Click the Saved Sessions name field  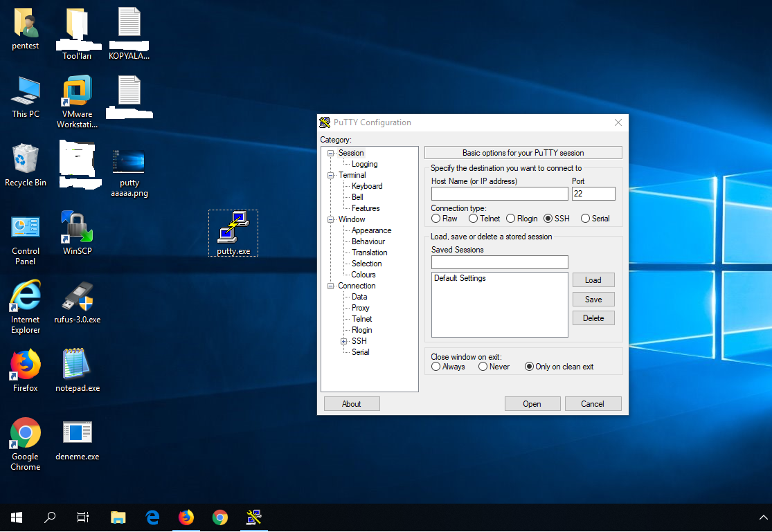pyautogui.click(x=500, y=262)
